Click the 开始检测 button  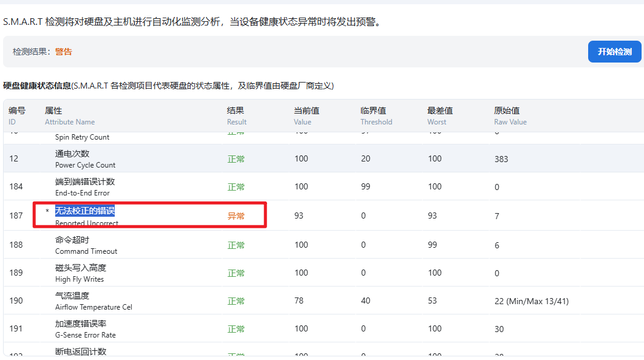click(x=614, y=52)
